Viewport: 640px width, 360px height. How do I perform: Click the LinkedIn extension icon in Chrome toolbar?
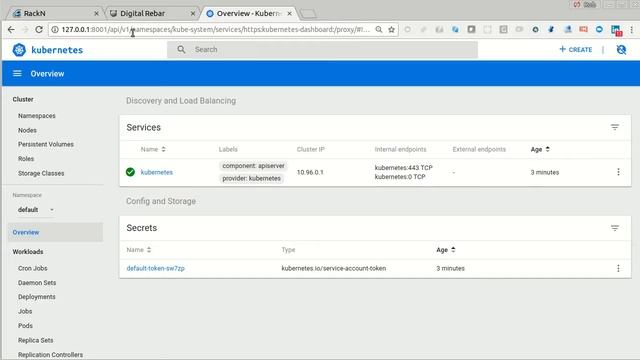[616, 30]
